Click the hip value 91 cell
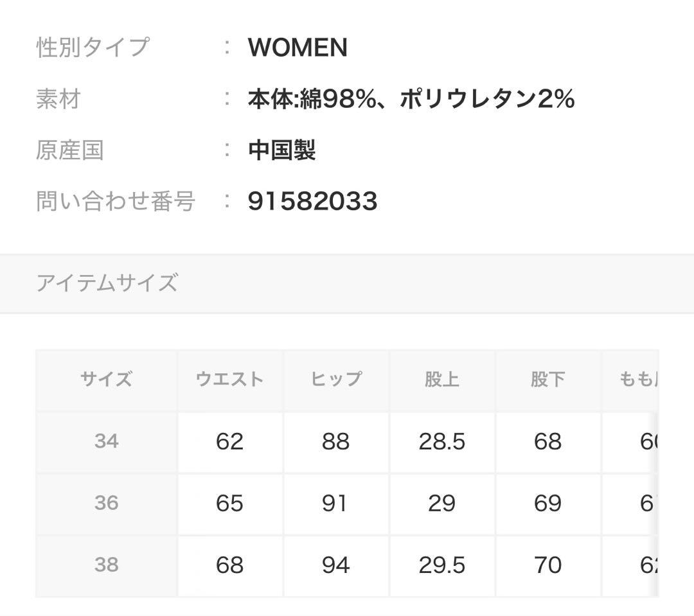Image resolution: width=694 pixels, height=616 pixels. (x=335, y=503)
